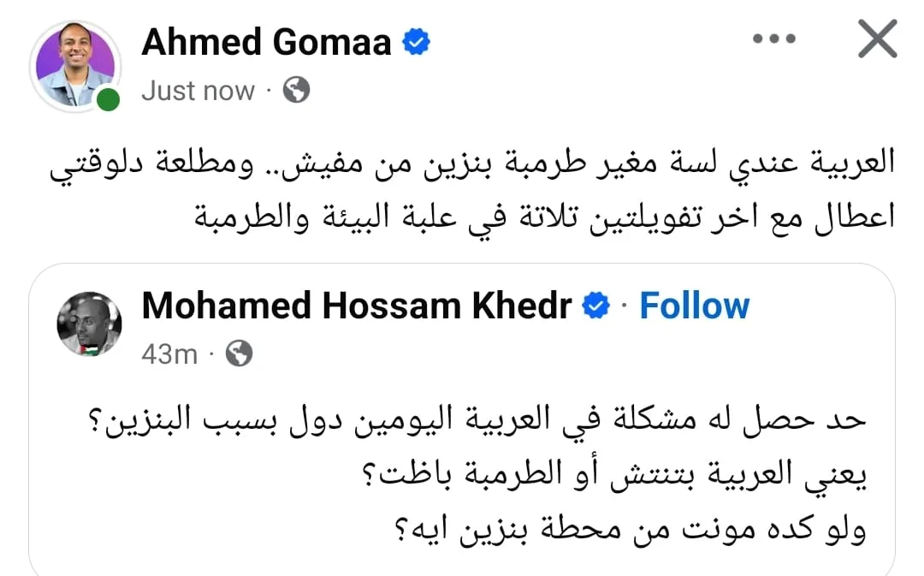924x576 pixels.
Task: Open Mohamed Hossam Khedr's profile photo
Action: click(88, 324)
